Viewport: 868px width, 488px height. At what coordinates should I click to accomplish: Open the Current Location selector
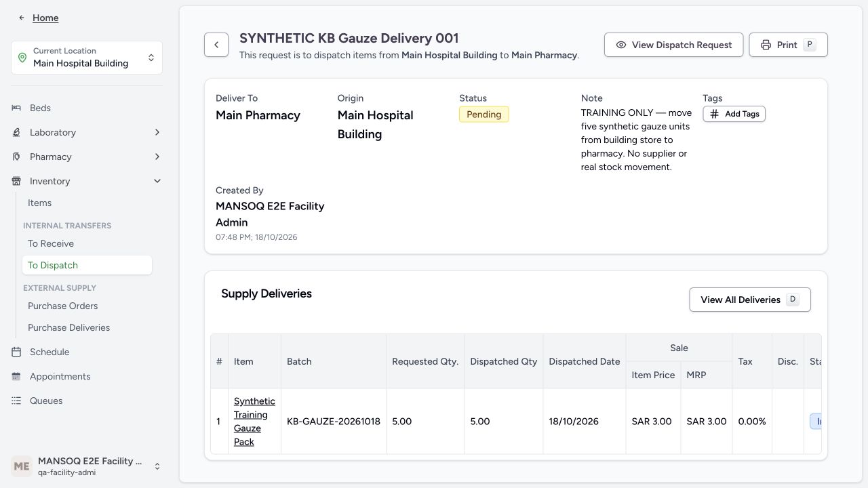(x=87, y=58)
